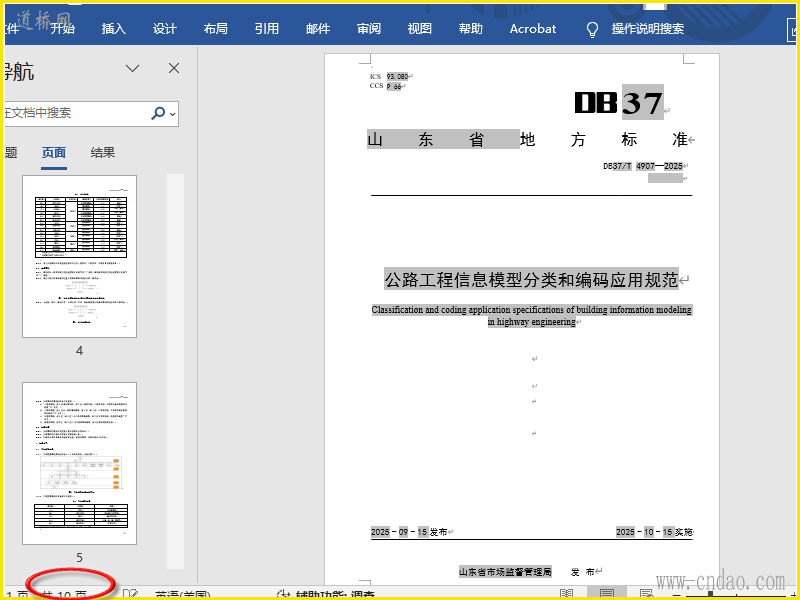Click the 2025-10-15 实施 date
Screen dimensions: 800x600
click(654, 532)
